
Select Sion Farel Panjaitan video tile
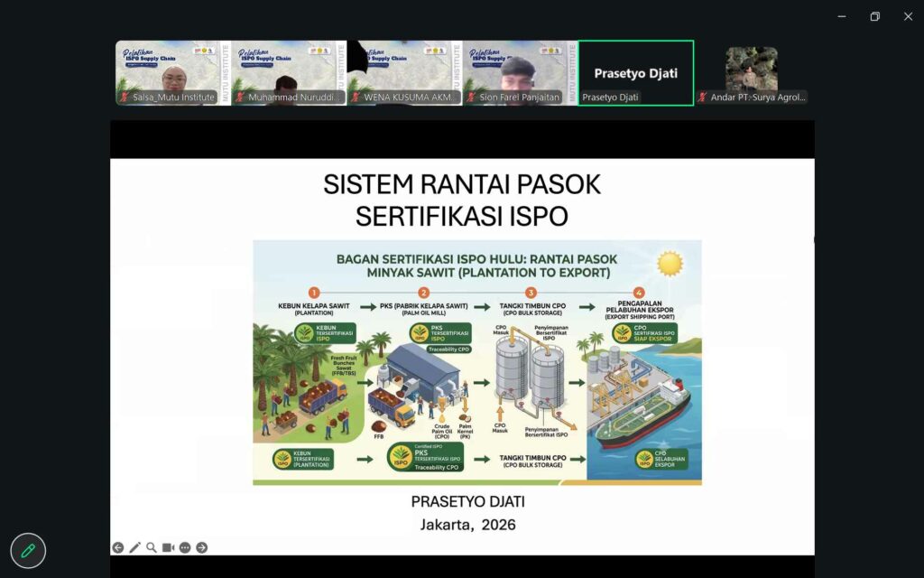(520, 73)
